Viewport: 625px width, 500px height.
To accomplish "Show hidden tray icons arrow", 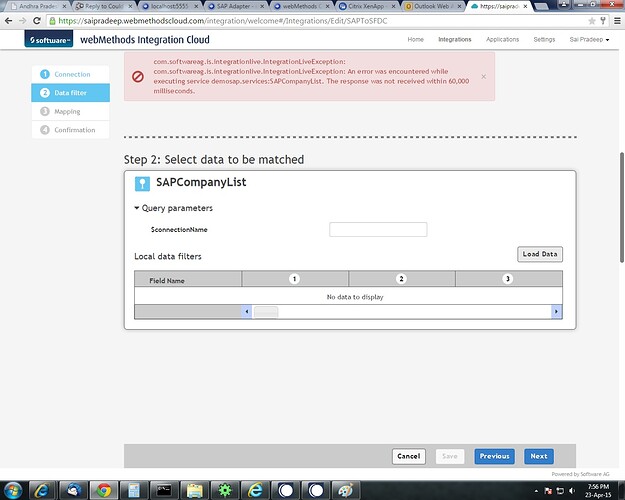I will (x=536, y=490).
